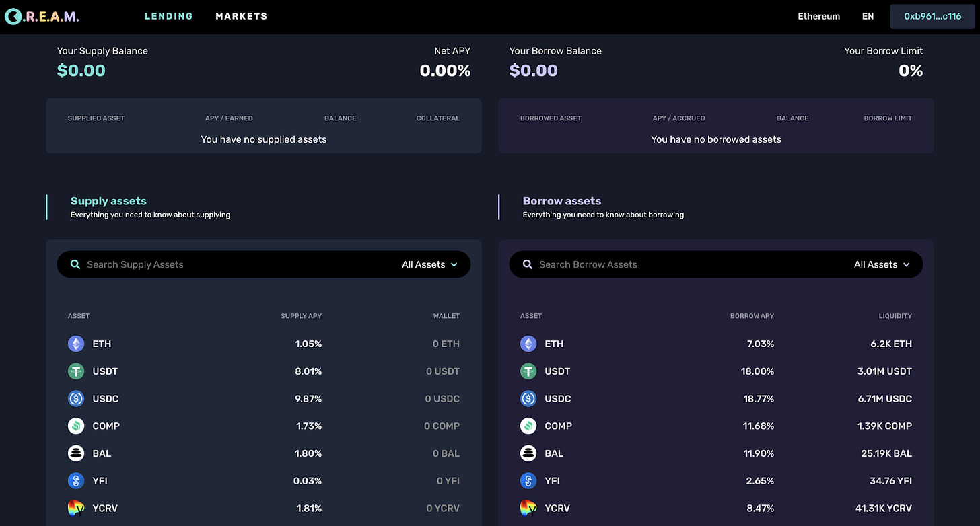The image size is (980, 526).
Task: Select ETH borrow APY 7.03%
Action: (x=761, y=344)
